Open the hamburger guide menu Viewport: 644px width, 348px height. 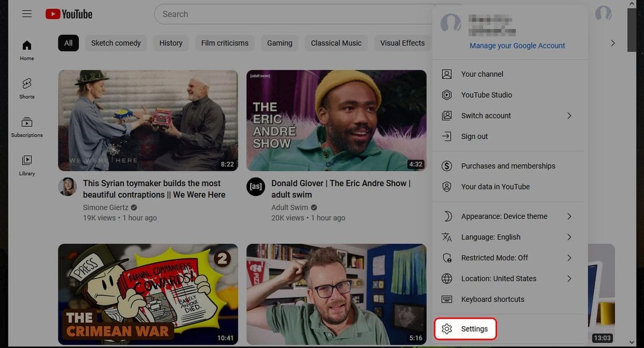pos(27,13)
